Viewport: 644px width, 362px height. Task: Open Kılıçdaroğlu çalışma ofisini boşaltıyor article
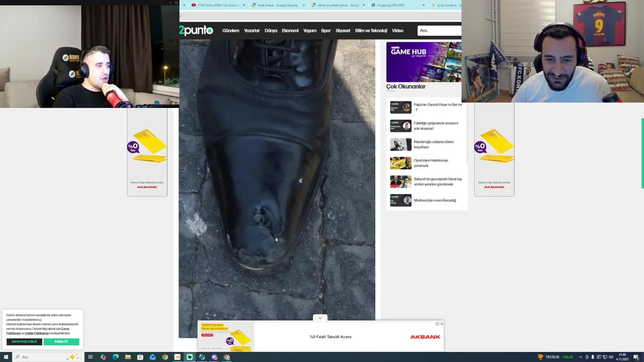coord(434,144)
